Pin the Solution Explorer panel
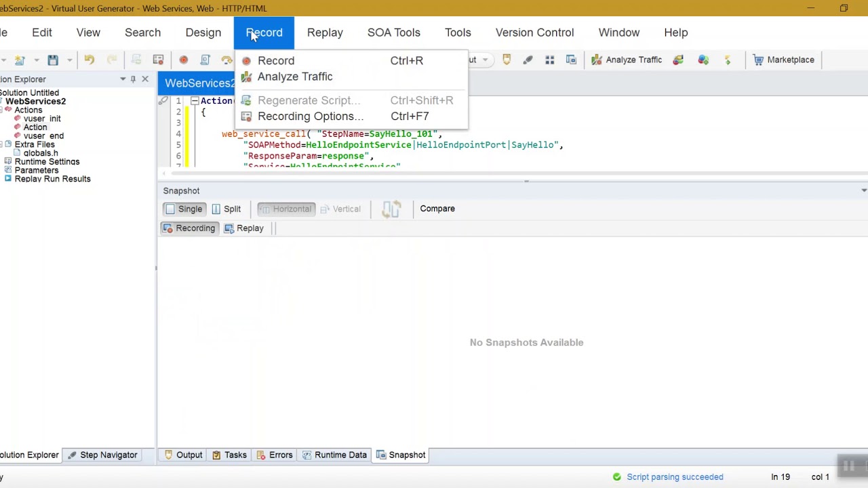868x488 pixels. pos(133,79)
